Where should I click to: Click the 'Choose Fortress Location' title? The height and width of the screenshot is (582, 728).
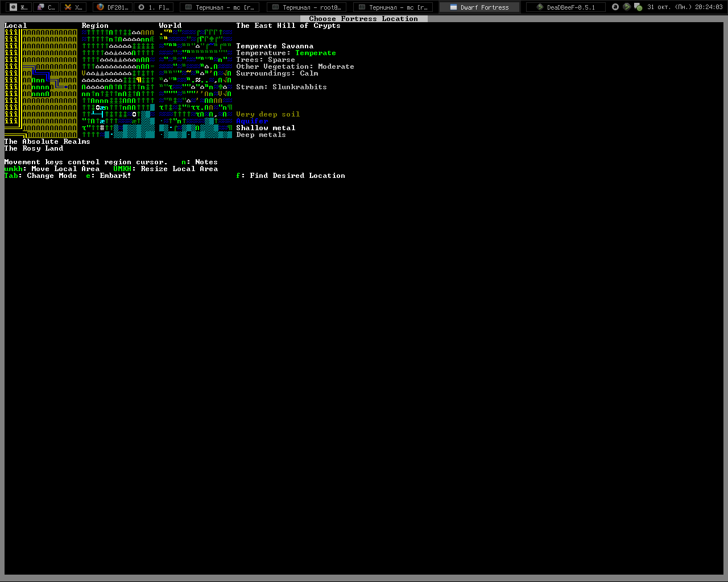tap(364, 19)
